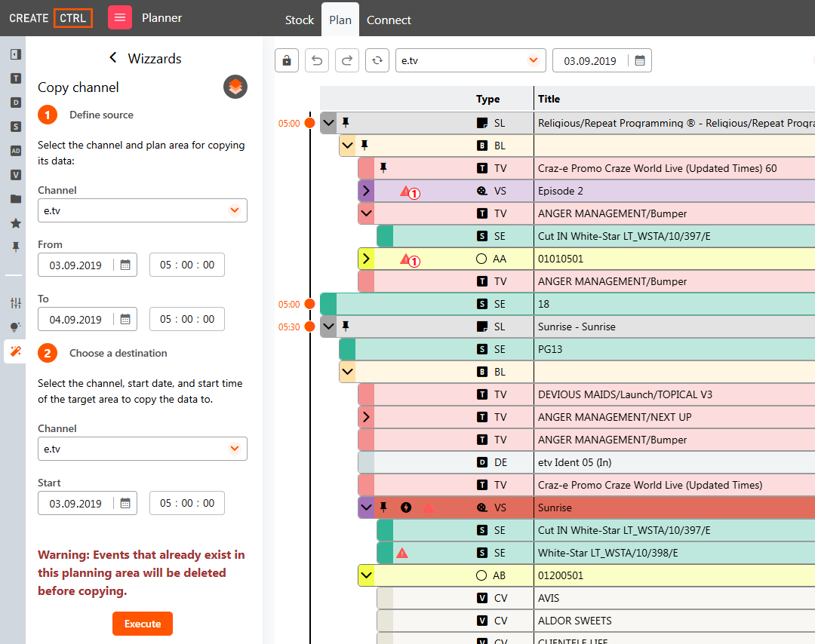Go back from Wizzards panel

[112, 57]
